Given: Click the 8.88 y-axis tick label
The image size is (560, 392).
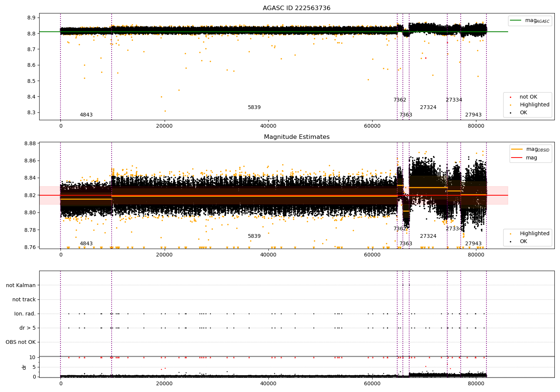Looking at the screenshot, I should click(x=30, y=144).
